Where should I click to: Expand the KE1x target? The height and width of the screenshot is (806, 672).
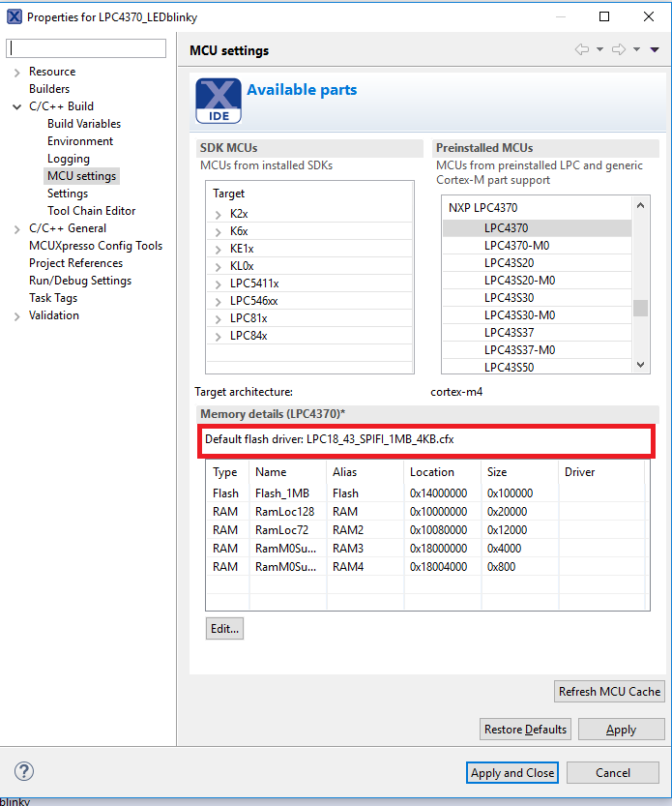[218, 250]
